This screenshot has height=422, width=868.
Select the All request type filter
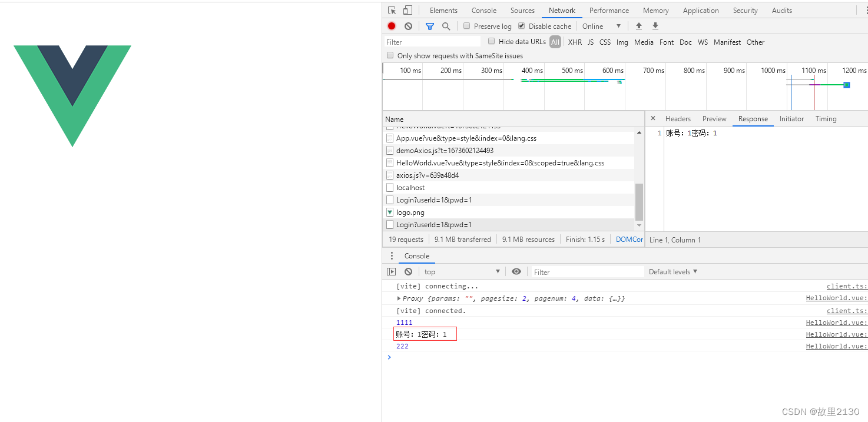click(x=555, y=42)
